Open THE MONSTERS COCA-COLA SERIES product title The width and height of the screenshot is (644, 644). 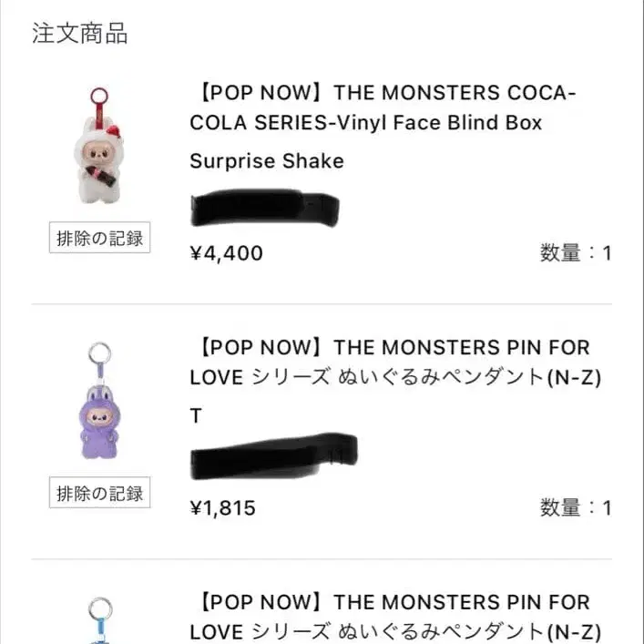point(383,107)
